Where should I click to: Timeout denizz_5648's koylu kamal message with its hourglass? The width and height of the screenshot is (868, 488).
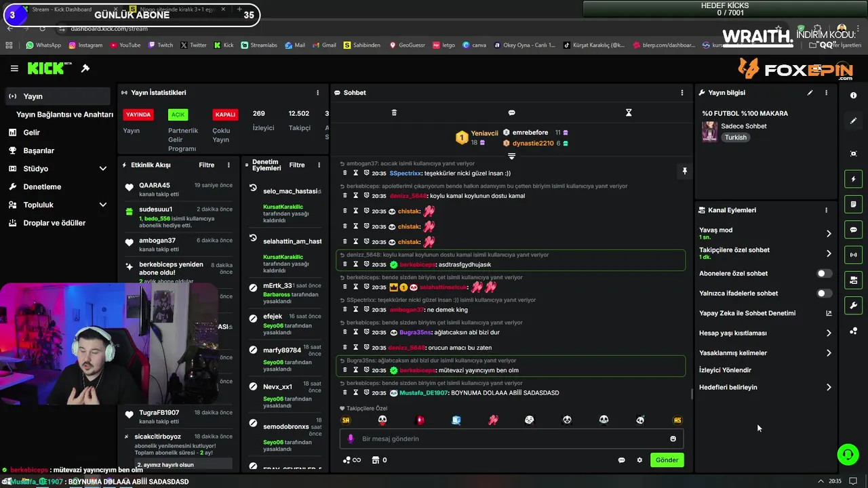(x=355, y=196)
